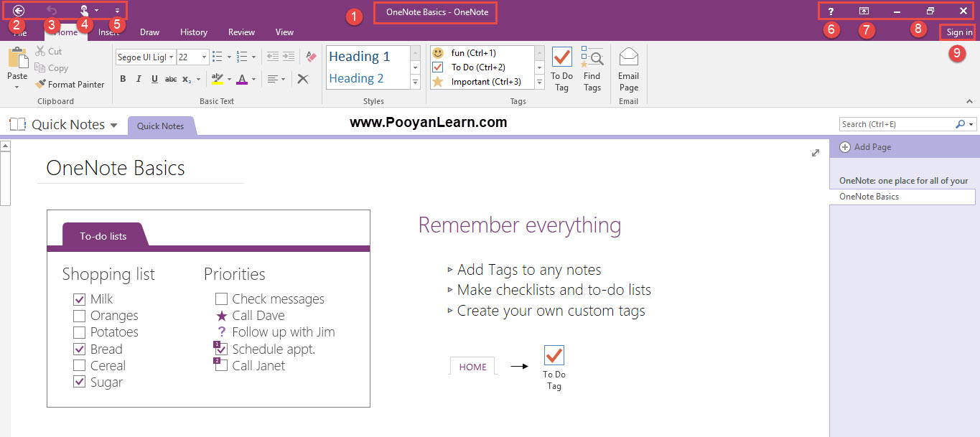Open Ribbon Display Options icon
This screenshot has width=980, height=437.
864,11
